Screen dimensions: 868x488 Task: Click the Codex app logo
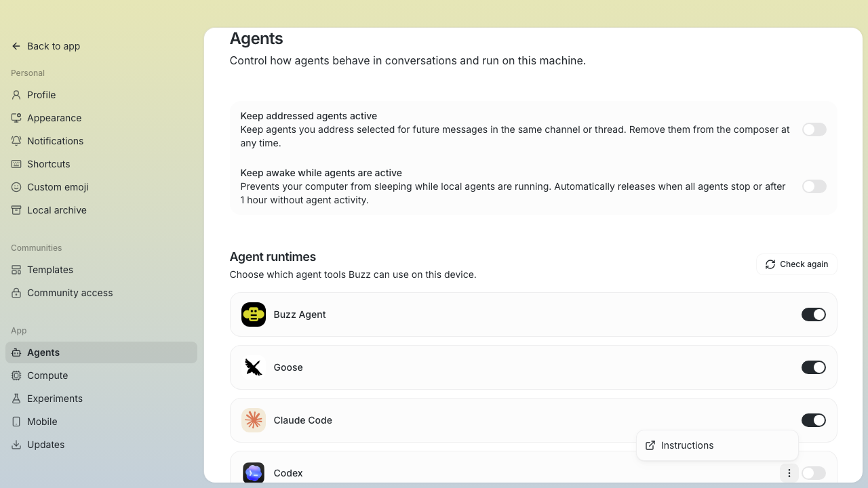(254, 472)
